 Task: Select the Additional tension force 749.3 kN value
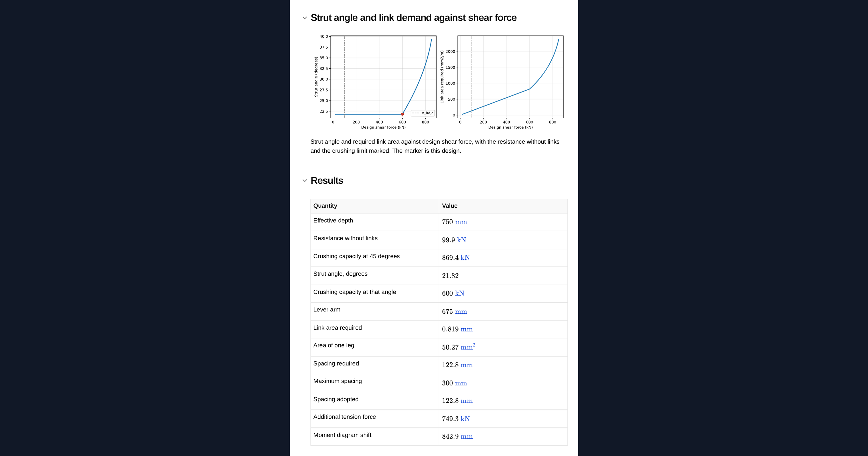[x=456, y=419]
